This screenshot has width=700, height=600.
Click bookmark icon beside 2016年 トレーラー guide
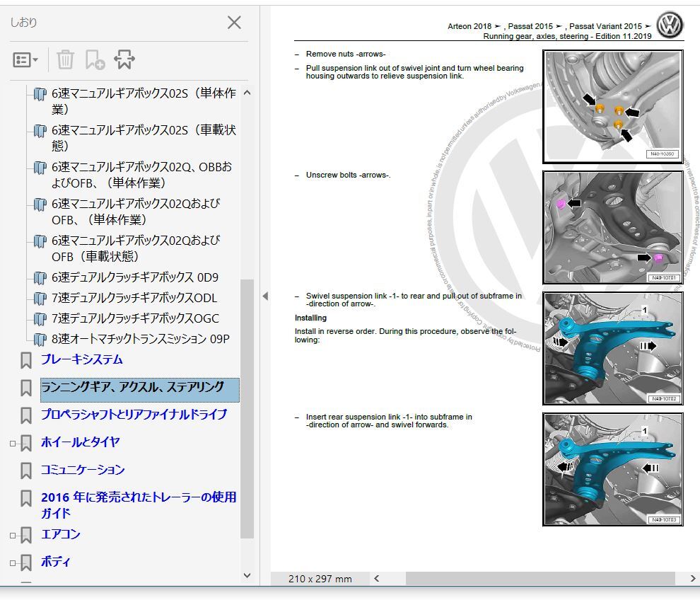[26, 499]
